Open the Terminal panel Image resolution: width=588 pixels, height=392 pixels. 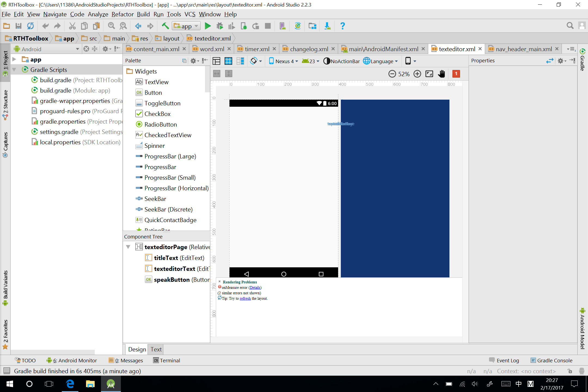pyautogui.click(x=167, y=360)
